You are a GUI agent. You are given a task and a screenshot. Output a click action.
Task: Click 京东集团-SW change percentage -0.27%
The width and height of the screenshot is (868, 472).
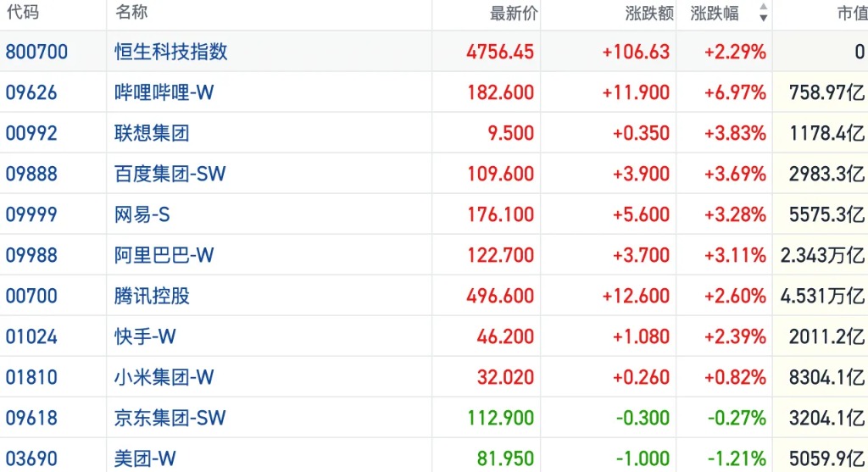pos(735,418)
